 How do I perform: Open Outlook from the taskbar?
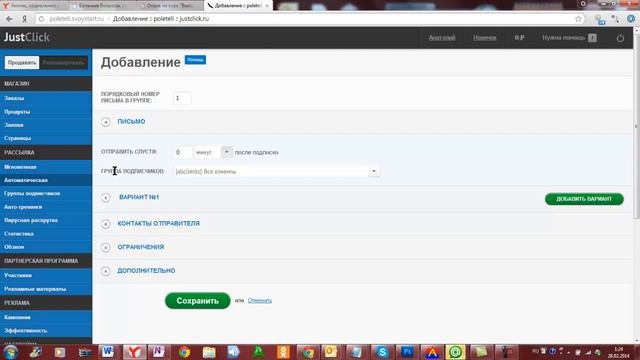(x=331, y=352)
